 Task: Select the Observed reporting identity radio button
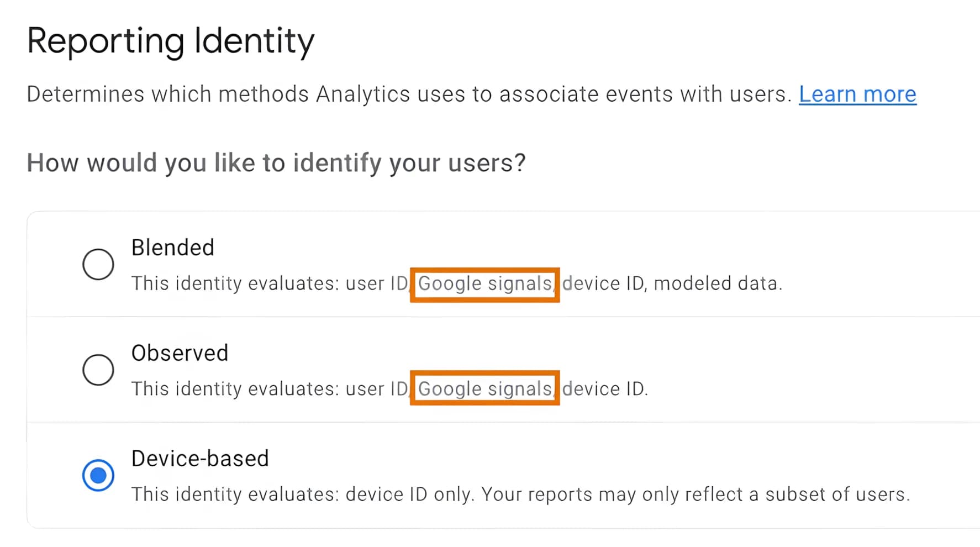pyautogui.click(x=98, y=369)
